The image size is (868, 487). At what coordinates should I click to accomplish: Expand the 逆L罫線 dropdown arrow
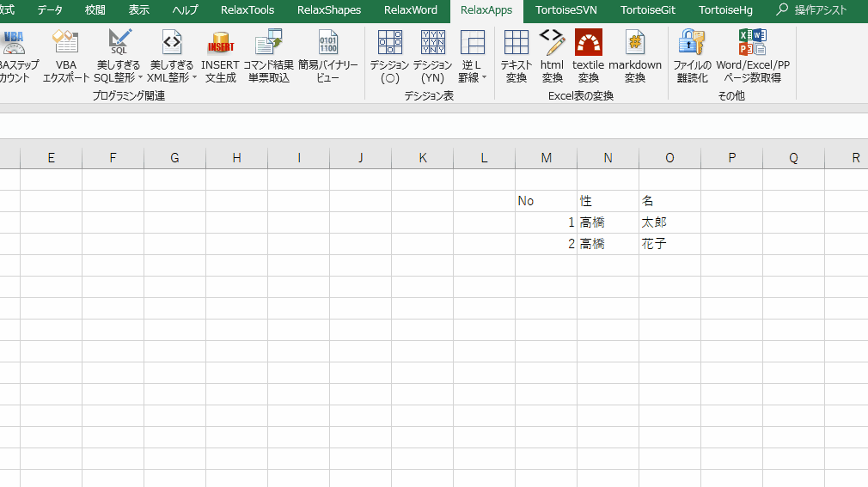(484, 78)
